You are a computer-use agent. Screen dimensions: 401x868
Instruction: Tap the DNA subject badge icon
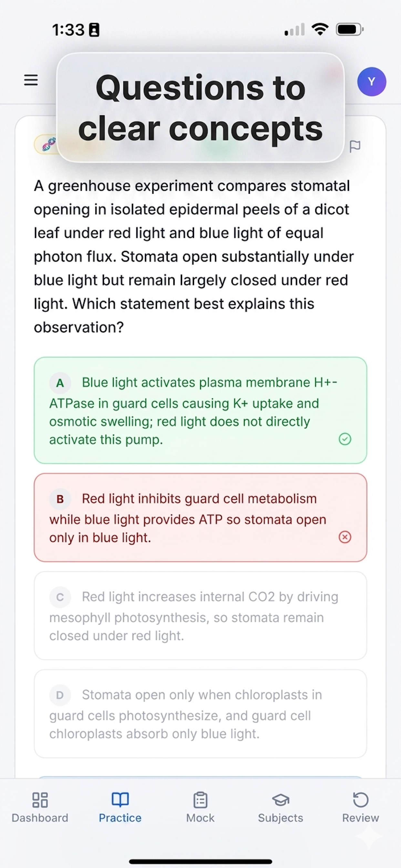49,144
